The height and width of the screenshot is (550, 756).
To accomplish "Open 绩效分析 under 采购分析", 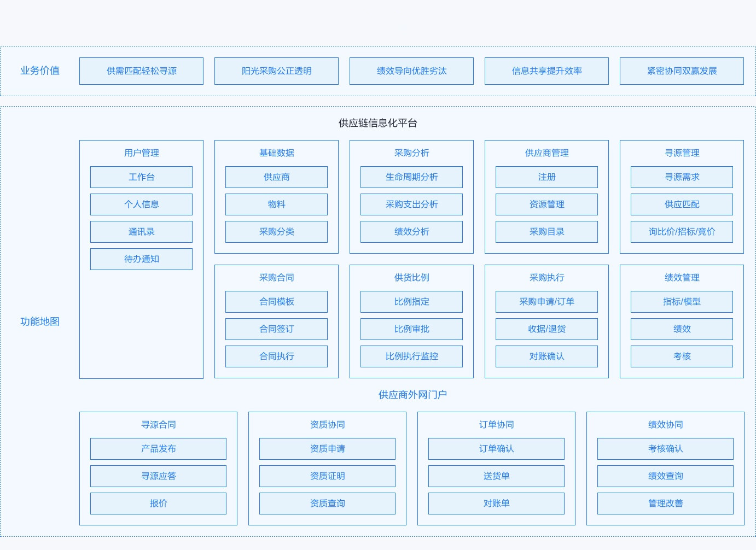I will pyautogui.click(x=411, y=232).
